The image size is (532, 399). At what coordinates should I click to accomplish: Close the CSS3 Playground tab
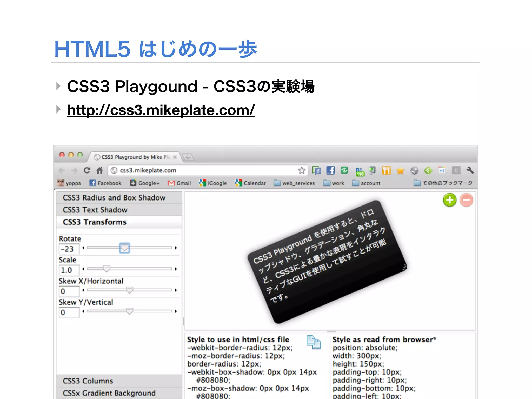(x=175, y=157)
